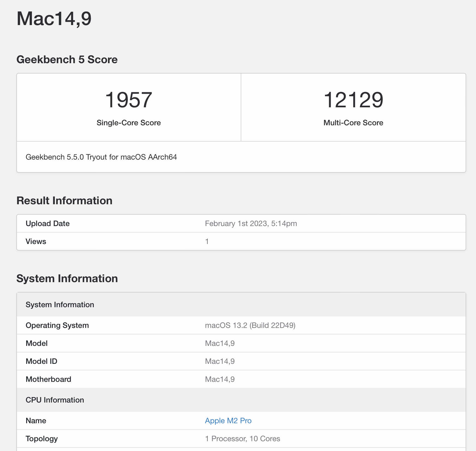Click the Geekbench 5 Score heading
Image resolution: width=476 pixels, height=451 pixels.
[x=67, y=59]
